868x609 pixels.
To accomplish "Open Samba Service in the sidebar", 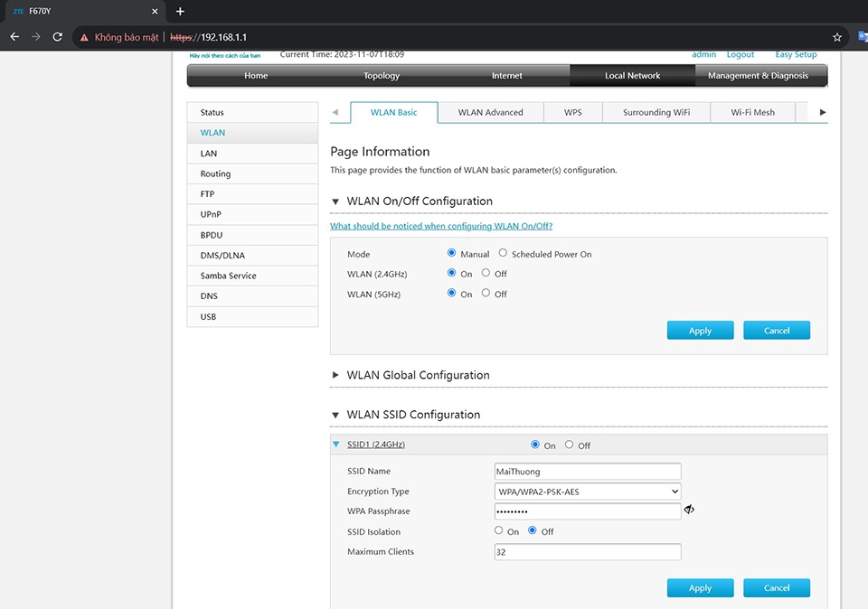I will tap(252, 276).
